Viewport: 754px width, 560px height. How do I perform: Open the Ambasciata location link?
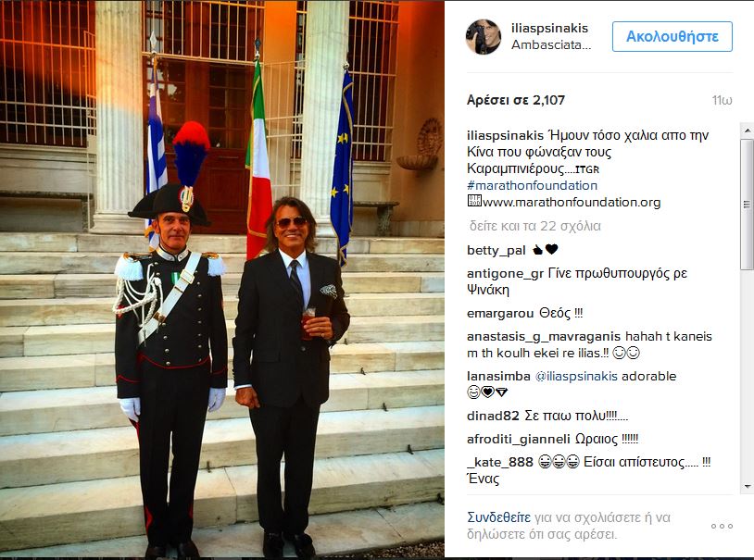tap(551, 45)
